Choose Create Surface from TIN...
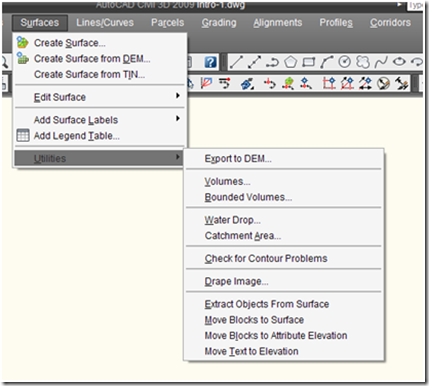The width and height of the screenshot is (429, 386). (x=100, y=74)
